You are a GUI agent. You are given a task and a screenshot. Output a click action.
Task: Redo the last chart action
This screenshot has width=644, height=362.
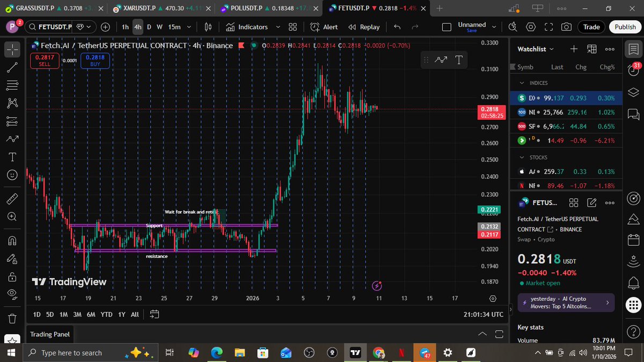coord(414,27)
